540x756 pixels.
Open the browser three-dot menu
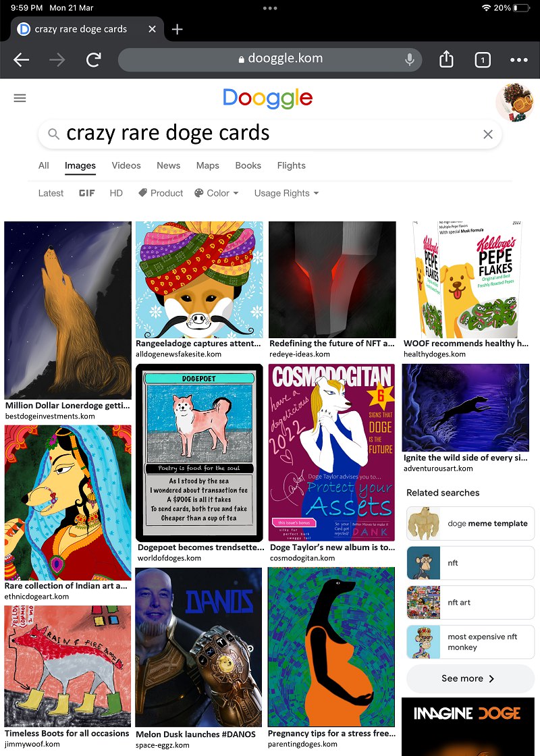point(519,60)
